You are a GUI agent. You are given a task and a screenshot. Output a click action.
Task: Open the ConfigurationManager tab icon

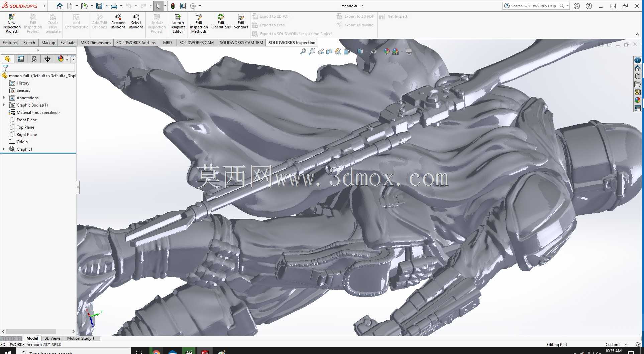coord(34,59)
